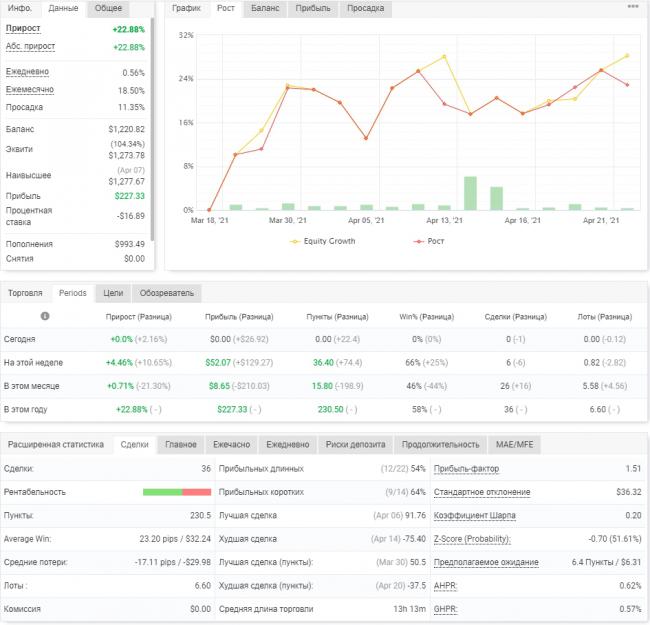Viewport: 650px width, 625px height.
Task: Select the Торговля tab
Action: 25,293
